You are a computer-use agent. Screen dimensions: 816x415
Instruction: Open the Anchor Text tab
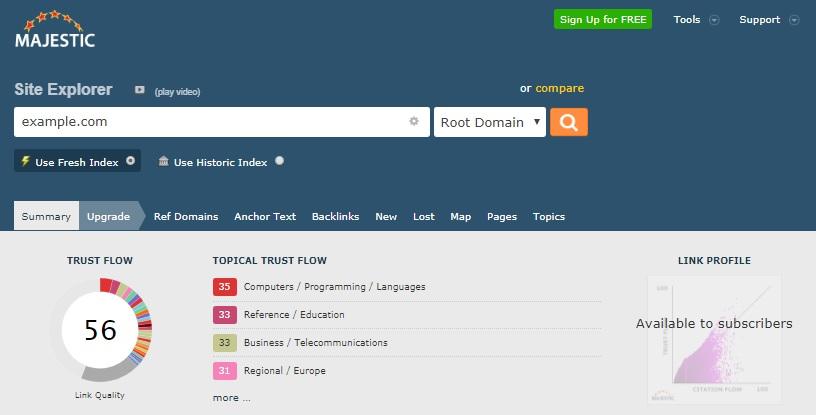tap(265, 217)
